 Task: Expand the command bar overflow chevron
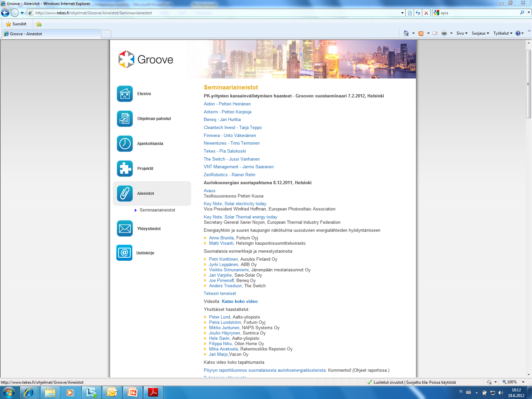click(x=529, y=31)
